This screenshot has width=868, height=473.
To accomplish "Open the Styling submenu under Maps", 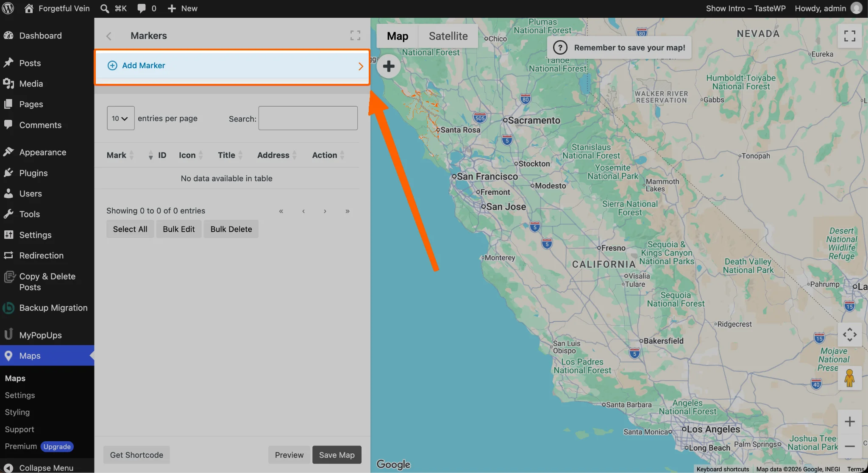I will [x=17, y=412].
